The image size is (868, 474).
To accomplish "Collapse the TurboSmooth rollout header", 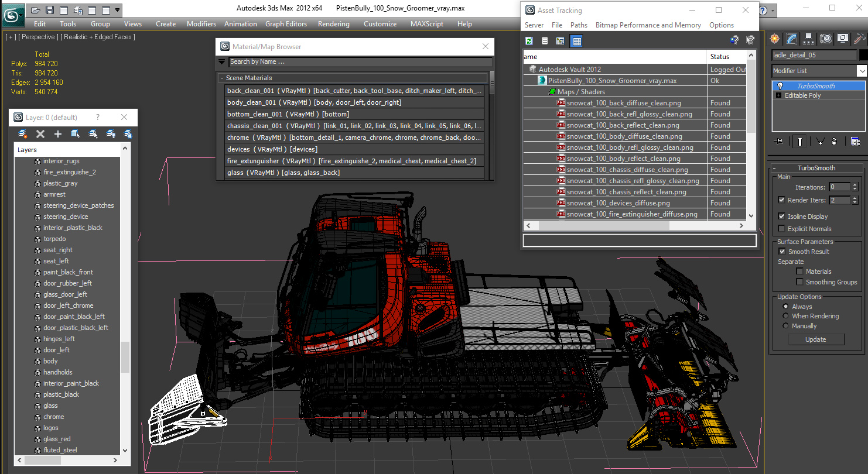I will (816, 168).
